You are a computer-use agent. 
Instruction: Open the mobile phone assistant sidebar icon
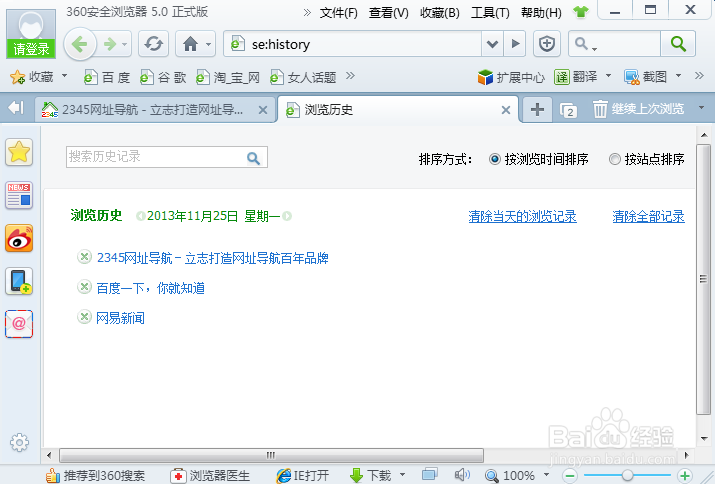click(19, 281)
